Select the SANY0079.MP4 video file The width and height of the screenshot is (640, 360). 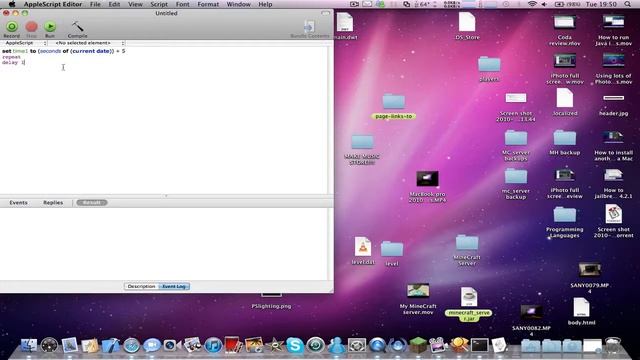click(589, 278)
